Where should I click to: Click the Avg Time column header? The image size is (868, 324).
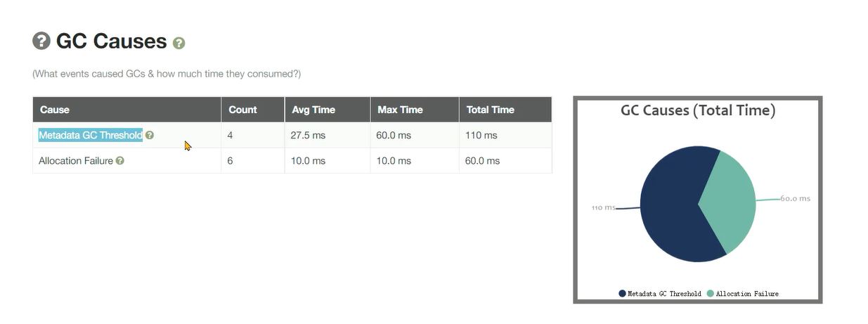313,110
